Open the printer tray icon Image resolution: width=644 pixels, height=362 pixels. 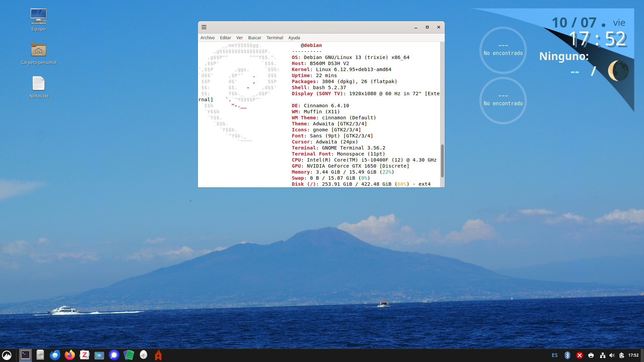(x=591, y=355)
